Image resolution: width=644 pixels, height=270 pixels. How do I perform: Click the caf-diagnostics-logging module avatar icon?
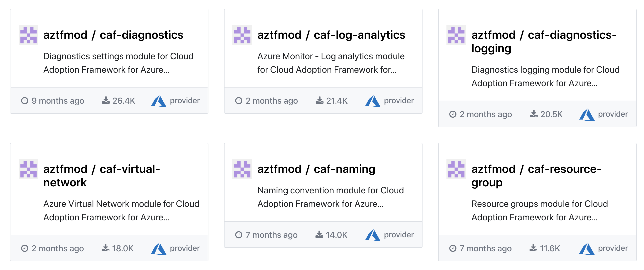[x=456, y=35]
